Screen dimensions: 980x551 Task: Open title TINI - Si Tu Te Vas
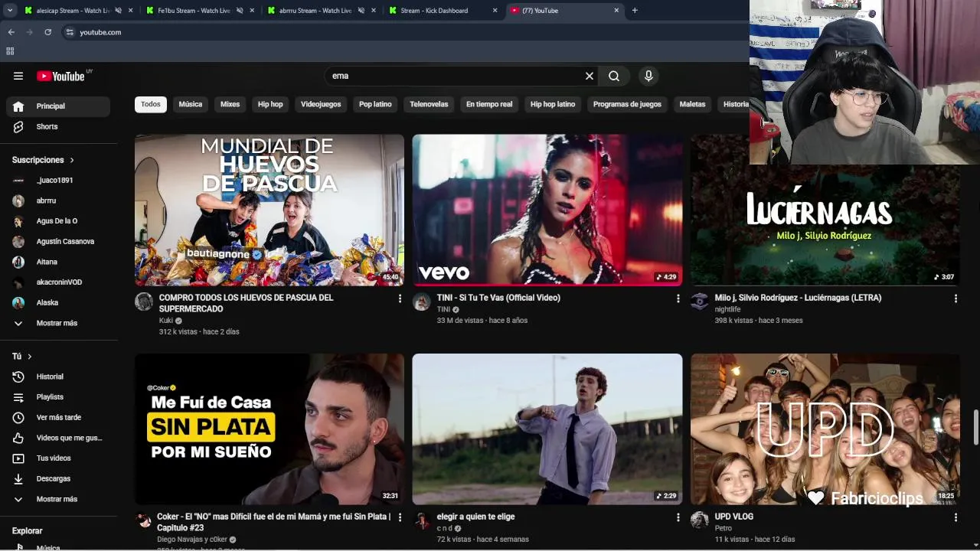[x=498, y=298]
